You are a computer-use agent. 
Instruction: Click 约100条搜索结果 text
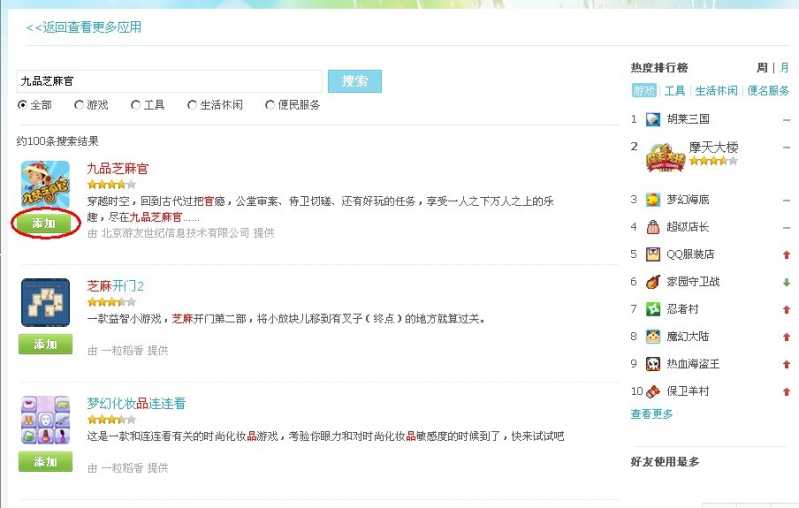[58, 141]
